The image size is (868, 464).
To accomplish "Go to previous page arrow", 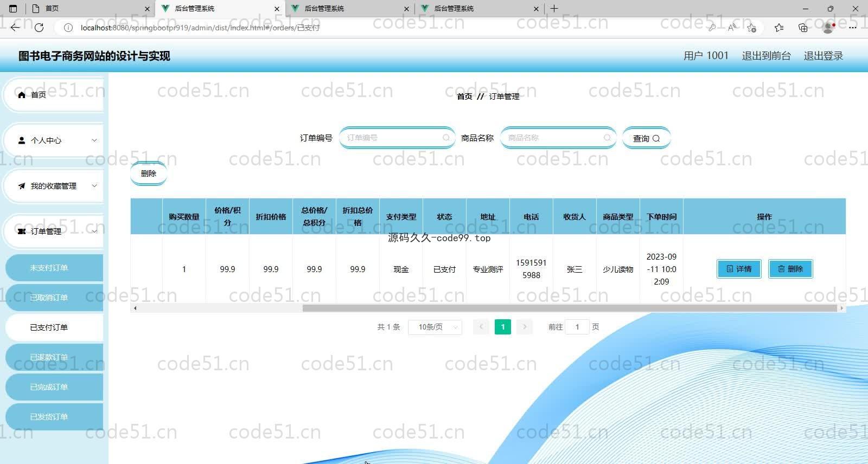I will click(481, 327).
